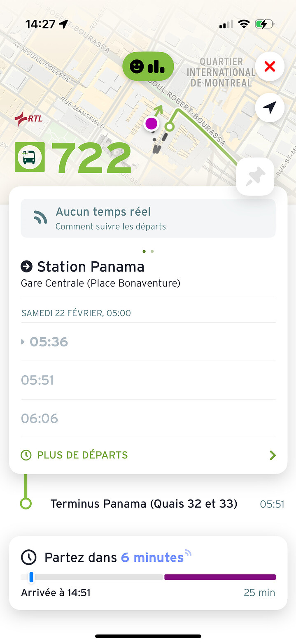Tap the page indicator dots
Viewport: 296px width, 644px height.
[148, 251]
